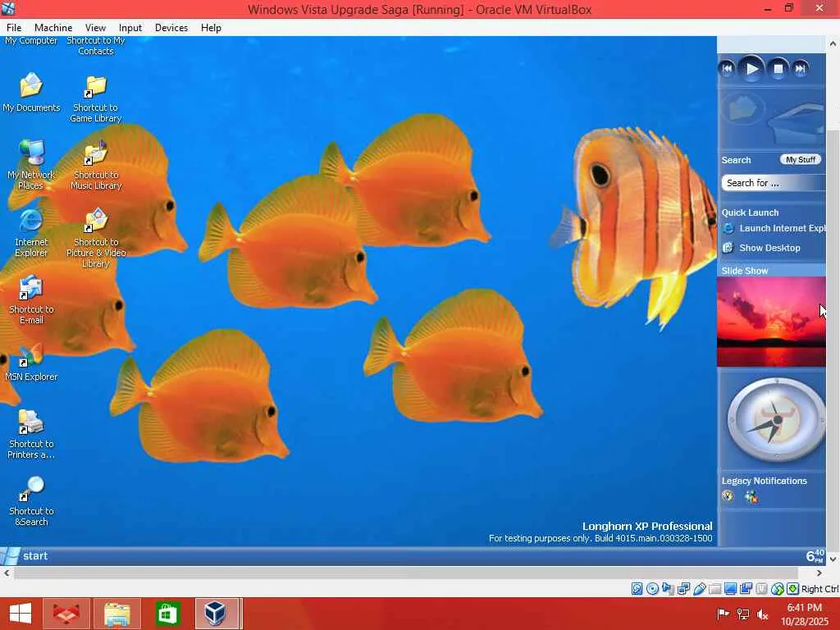
Task: Click sidebar stop button
Action: (x=778, y=69)
